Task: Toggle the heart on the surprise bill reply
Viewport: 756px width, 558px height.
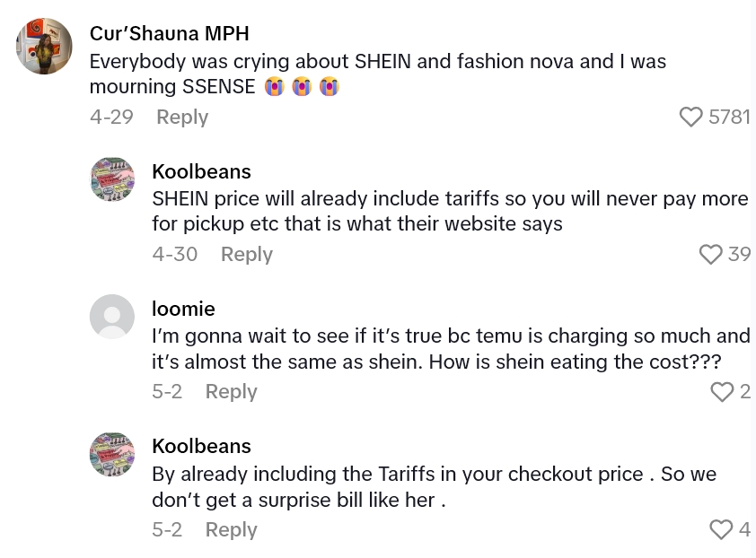Action: click(x=721, y=529)
